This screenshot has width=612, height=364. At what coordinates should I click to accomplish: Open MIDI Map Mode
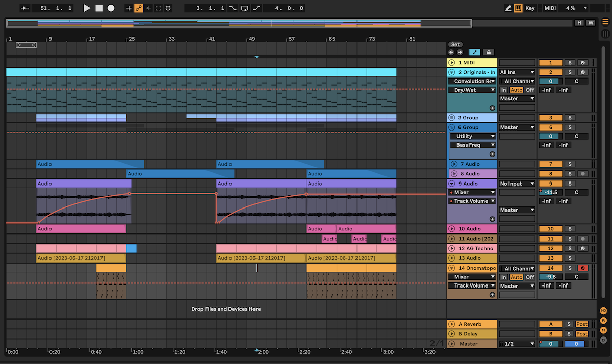click(550, 8)
